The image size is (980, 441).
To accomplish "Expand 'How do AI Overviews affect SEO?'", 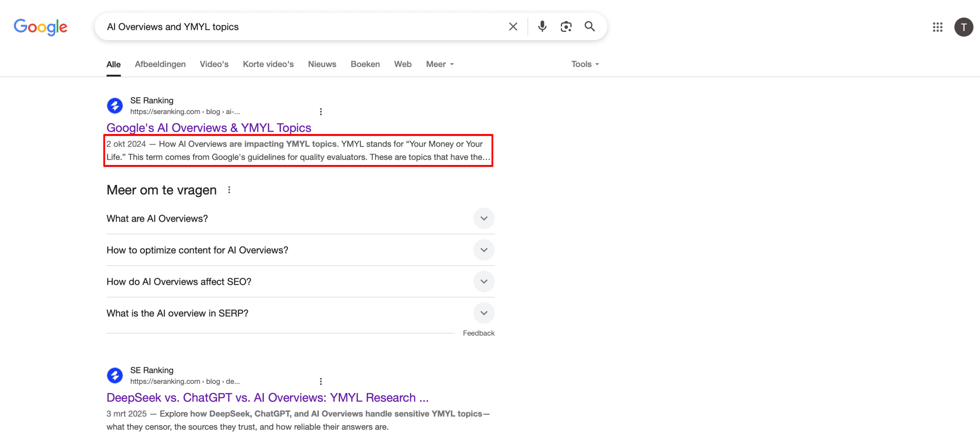I will [x=301, y=281].
